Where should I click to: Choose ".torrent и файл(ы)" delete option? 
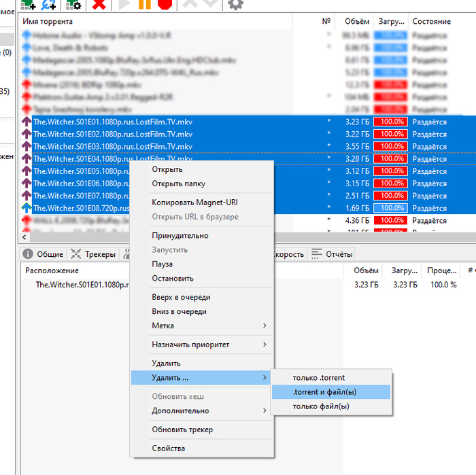[324, 392]
